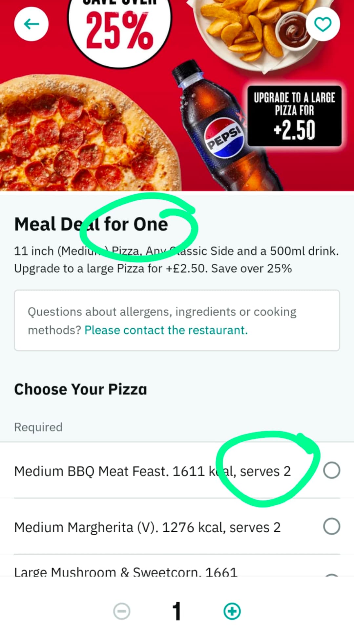Click the pepperoni pizza image
This screenshot has width=354, height=644.
point(82,138)
